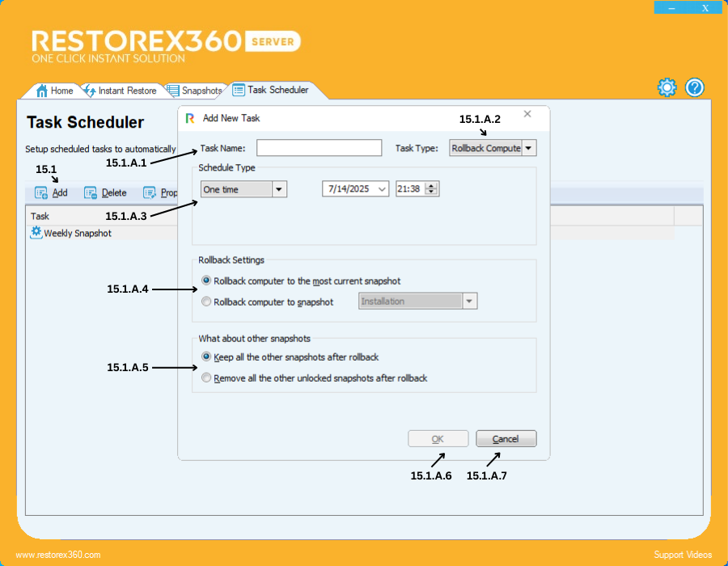This screenshot has width=728, height=566.
Task: Open the help question mark icon
Action: click(695, 87)
